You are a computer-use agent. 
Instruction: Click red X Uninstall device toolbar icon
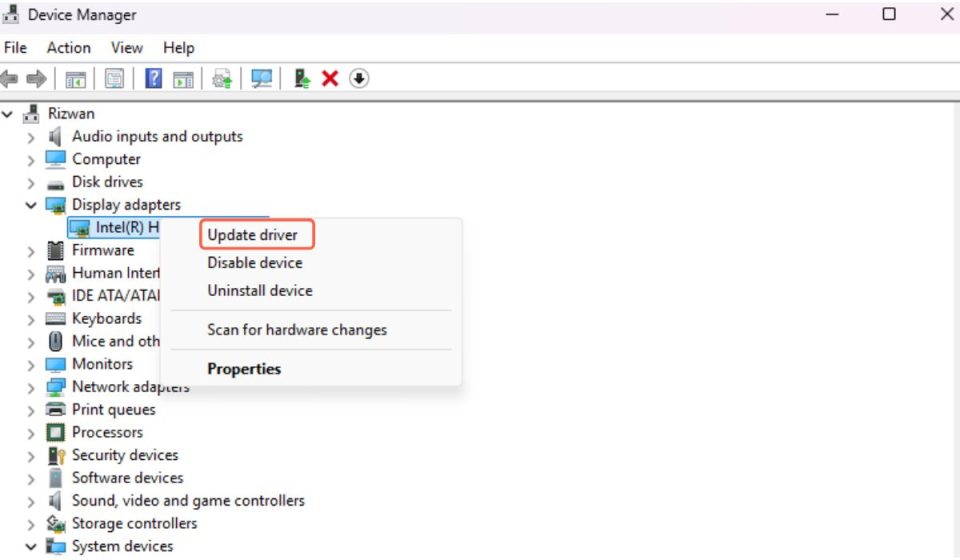point(330,78)
